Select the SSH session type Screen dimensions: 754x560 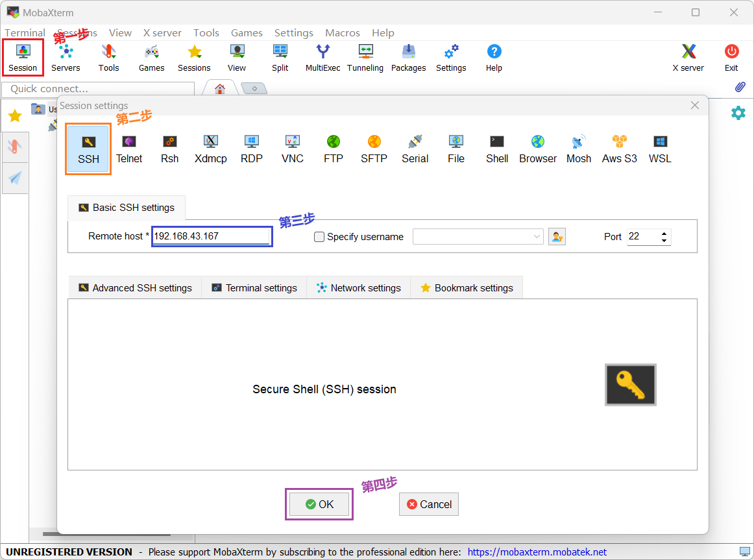(88, 149)
